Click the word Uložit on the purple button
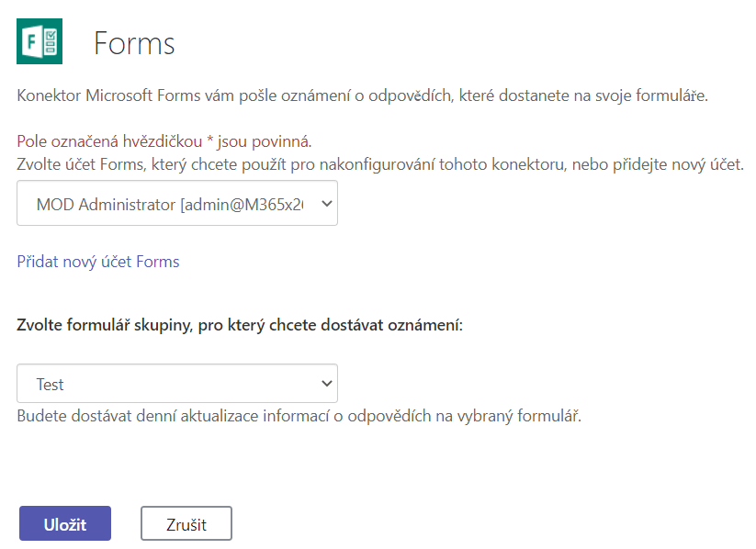Image resolution: width=756 pixels, height=549 pixels. pyautogui.click(x=65, y=524)
